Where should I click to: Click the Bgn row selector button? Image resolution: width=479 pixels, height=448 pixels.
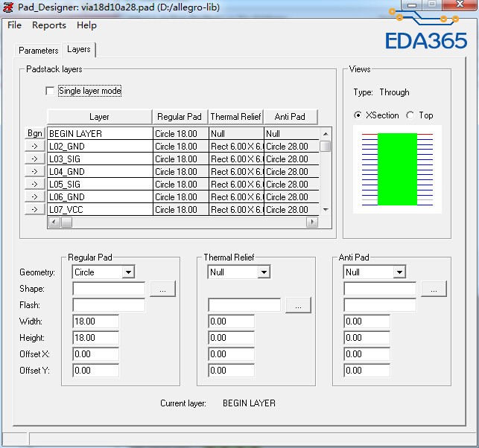pyautogui.click(x=35, y=133)
